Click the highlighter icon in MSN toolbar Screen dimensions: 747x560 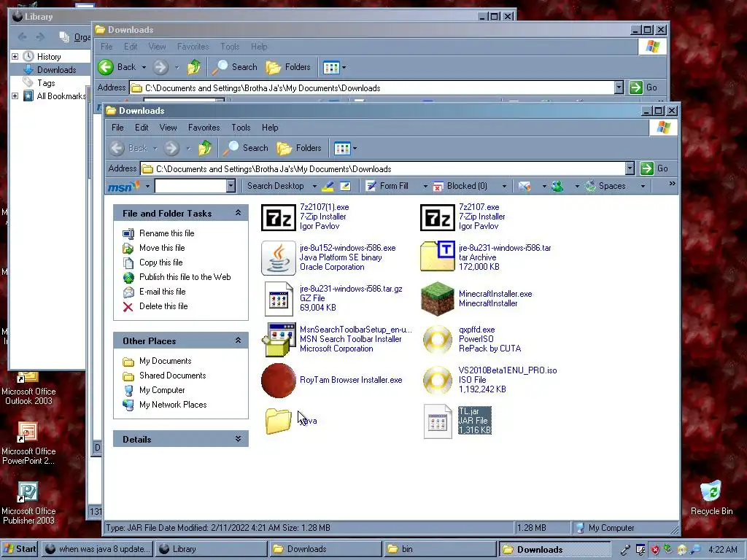click(x=328, y=186)
